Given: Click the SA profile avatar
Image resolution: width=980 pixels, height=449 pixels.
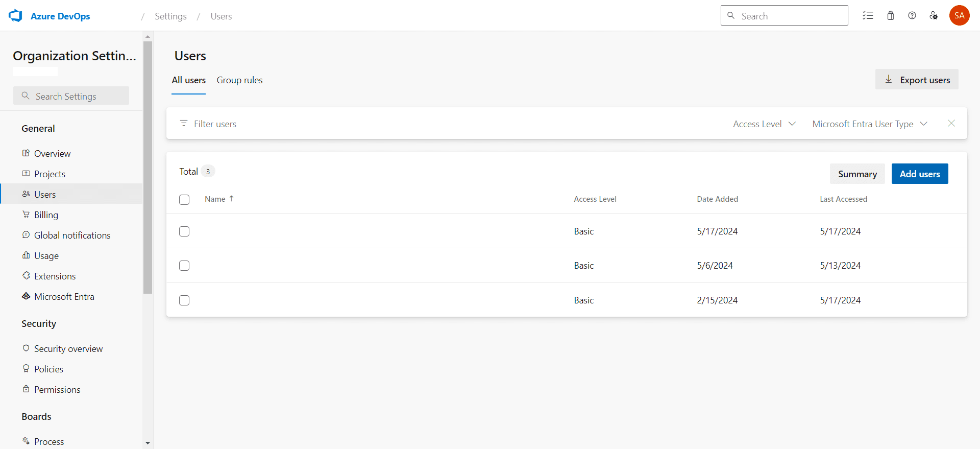Looking at the screenshot, I should (959, 16).
